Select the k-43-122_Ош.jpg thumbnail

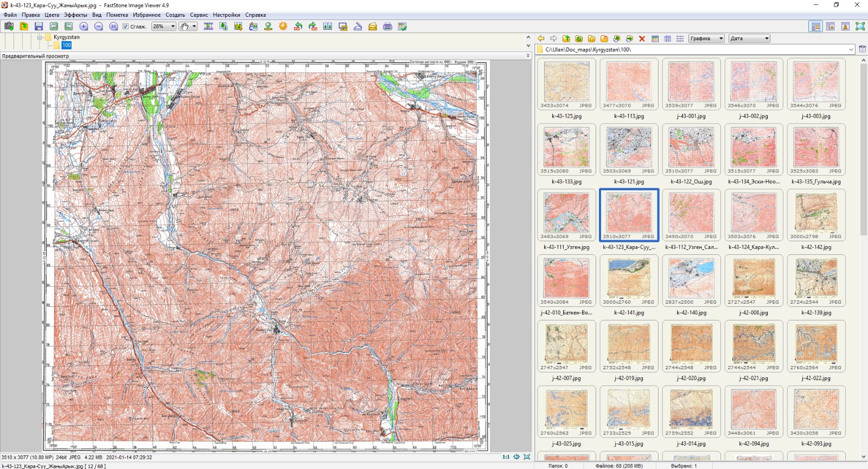pyautogui.click(x=691, y=149)
